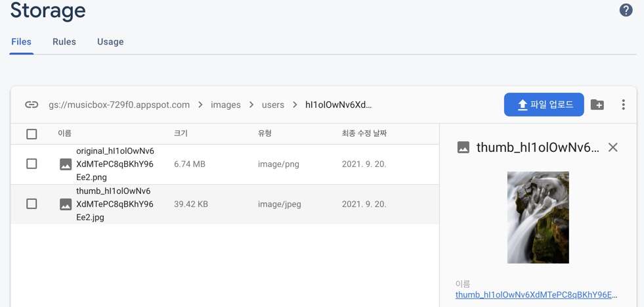Select the Files tab
The width and height of the screenshot is (644, 307).
(x=21, y=41)
